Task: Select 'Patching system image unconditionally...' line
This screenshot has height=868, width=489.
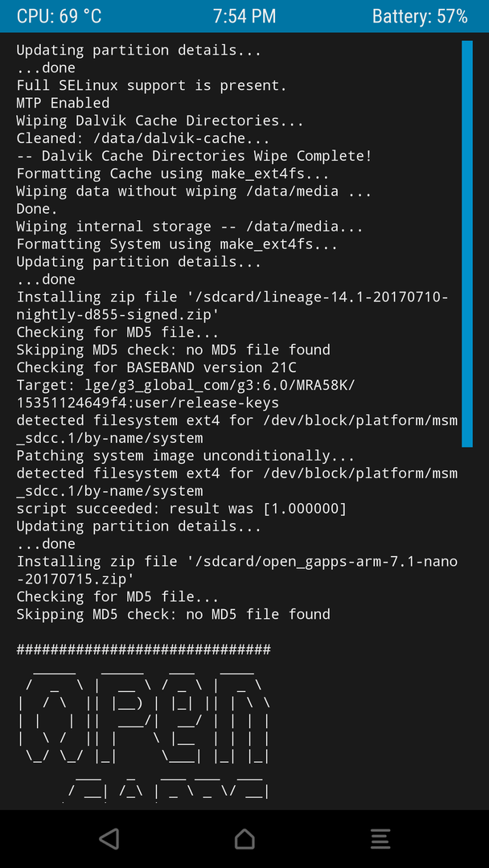Action: pos(186,456)
